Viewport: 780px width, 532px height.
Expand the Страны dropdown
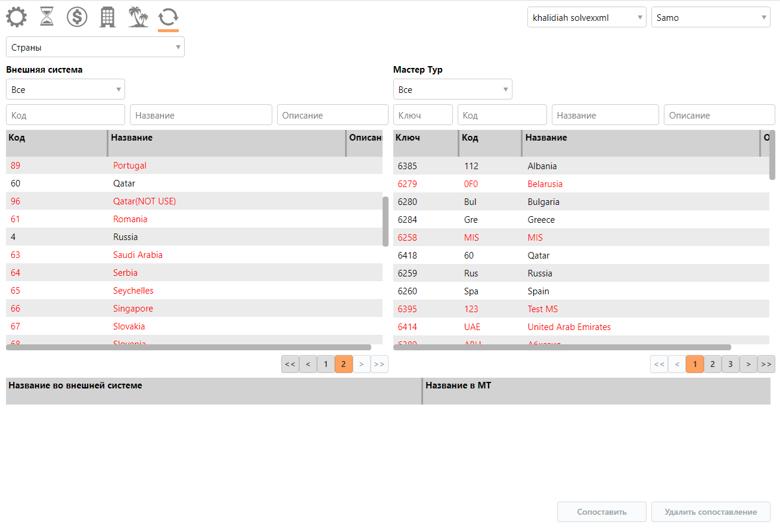(95, 47)
